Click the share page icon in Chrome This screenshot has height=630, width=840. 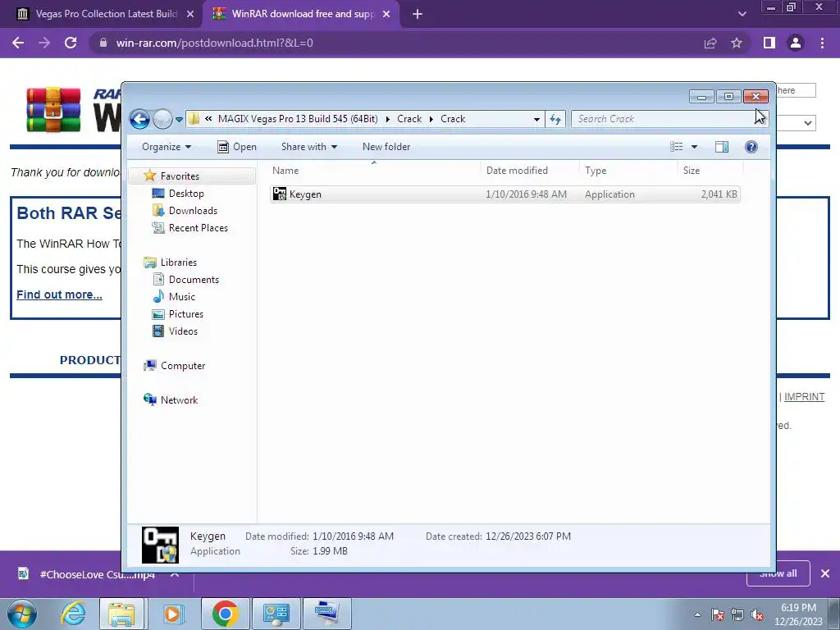(x=710, y=43)
